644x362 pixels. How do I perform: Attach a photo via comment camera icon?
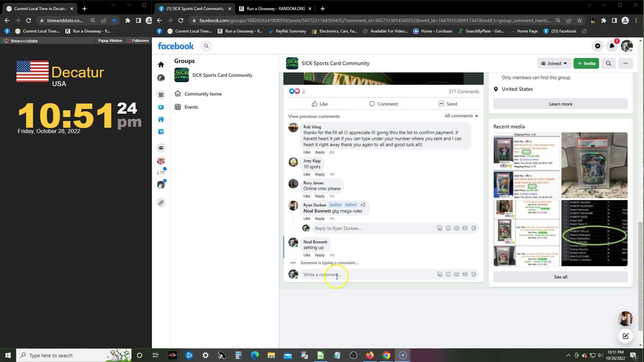click(457, 275)
